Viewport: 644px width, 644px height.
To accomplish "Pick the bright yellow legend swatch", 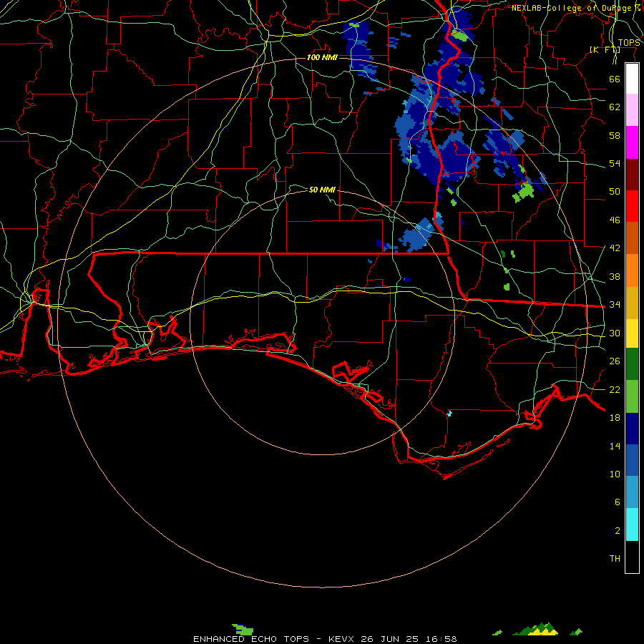I will [x=632, y=333].
